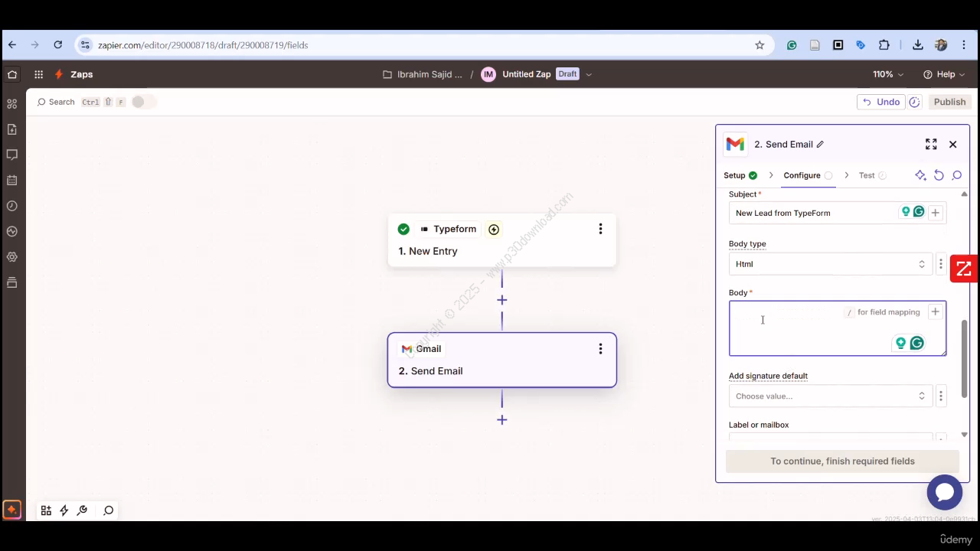
Task: Open the Body type Html dropdown
Action: tap(831, 264)
